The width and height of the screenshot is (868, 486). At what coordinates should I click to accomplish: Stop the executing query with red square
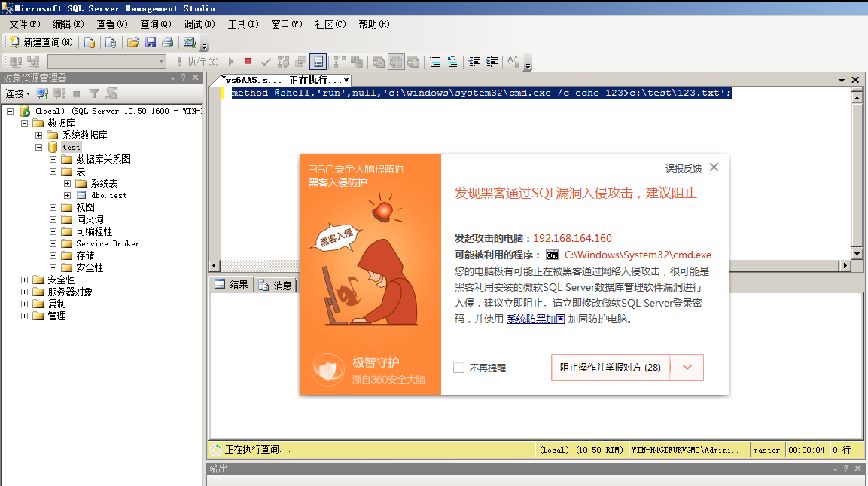(248, 62)
